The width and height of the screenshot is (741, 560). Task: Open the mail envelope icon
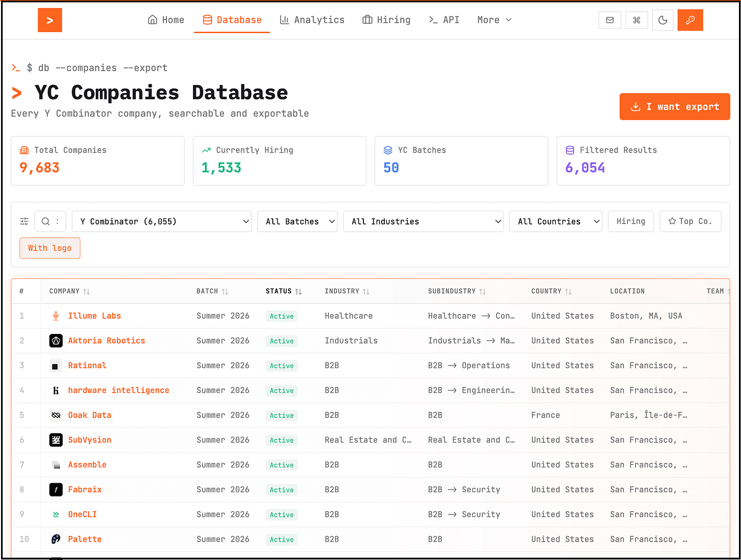pyautogui.click(x=610, y=20)
